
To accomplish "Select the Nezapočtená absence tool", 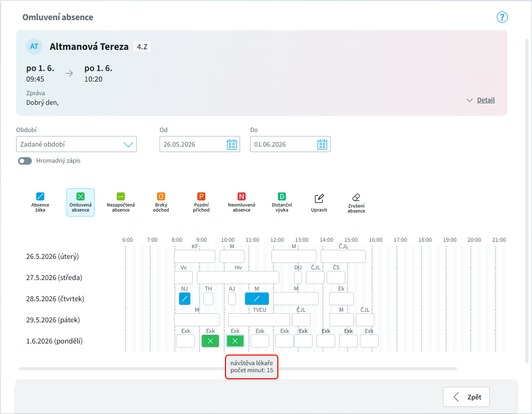I will click(x=121, y=202).
